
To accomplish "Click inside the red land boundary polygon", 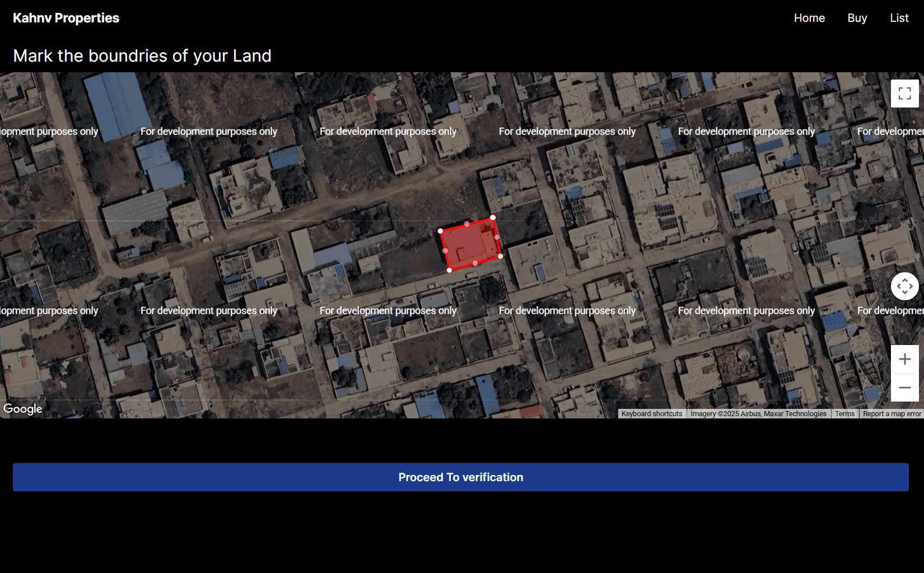I will [470, 244].
